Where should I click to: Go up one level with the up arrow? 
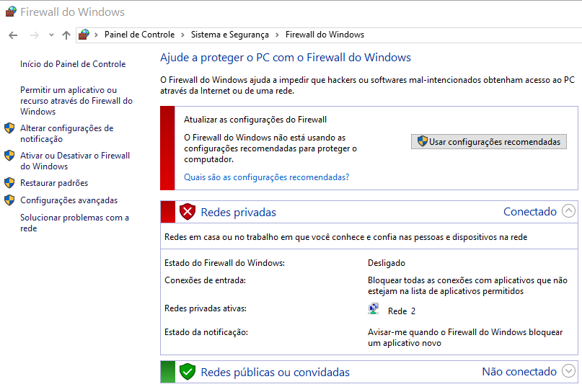coord(66,35)
